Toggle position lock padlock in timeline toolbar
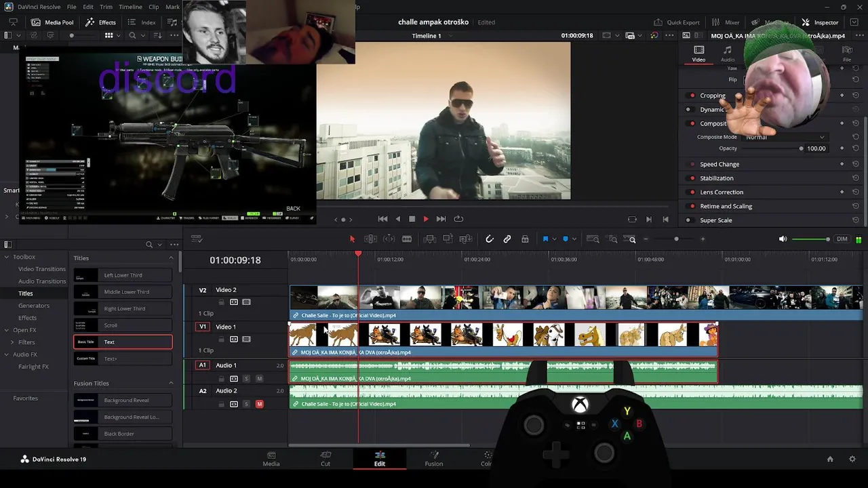This screenshot has width=868, height=488. pyautogui.click(x=525, y=239)
